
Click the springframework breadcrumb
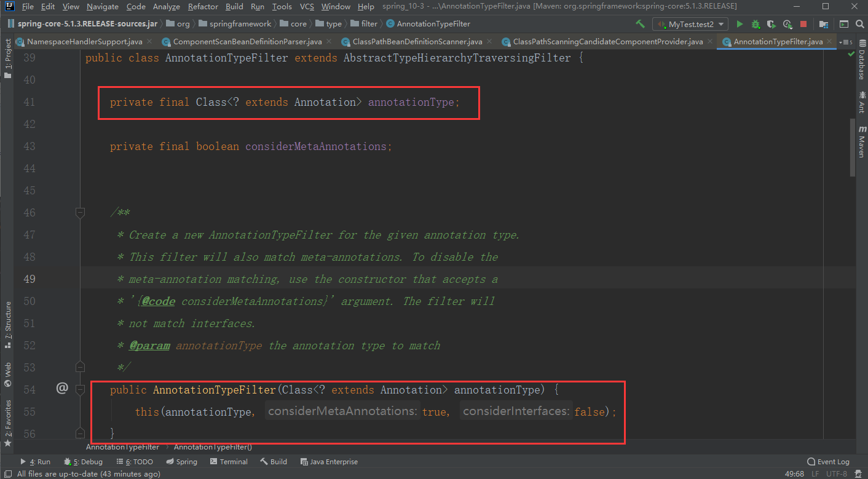234,24
